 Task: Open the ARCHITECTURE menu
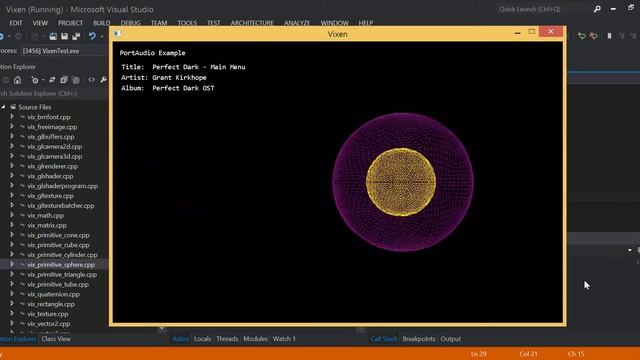pyautogui.click(x=252, y=23)
